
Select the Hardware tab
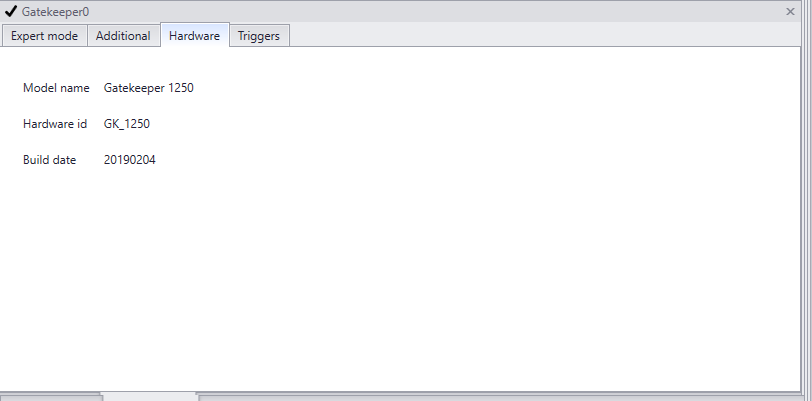click(x=194, y=36)
